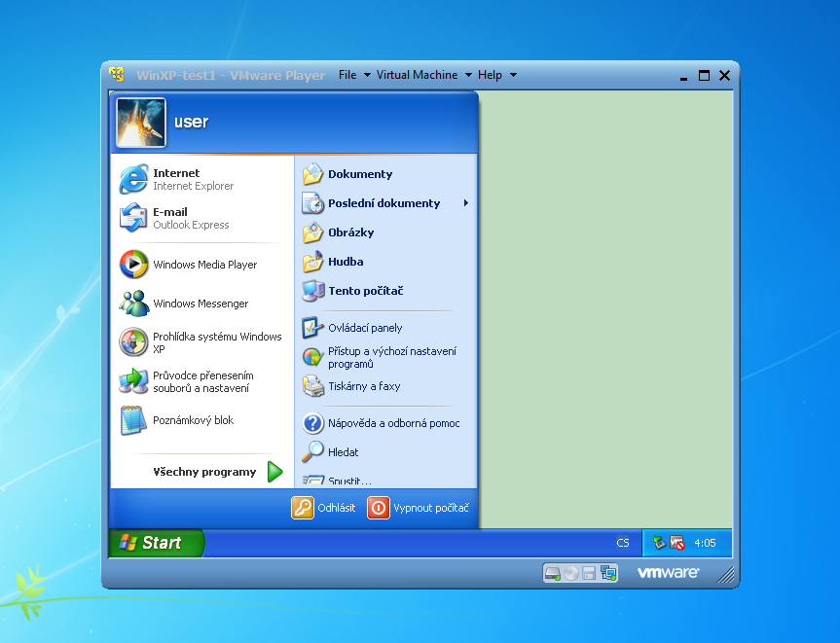Viewport: 840px width, 643px height.
Task: Click the taskbar clock showing 4:05
Action: [705, 543]
